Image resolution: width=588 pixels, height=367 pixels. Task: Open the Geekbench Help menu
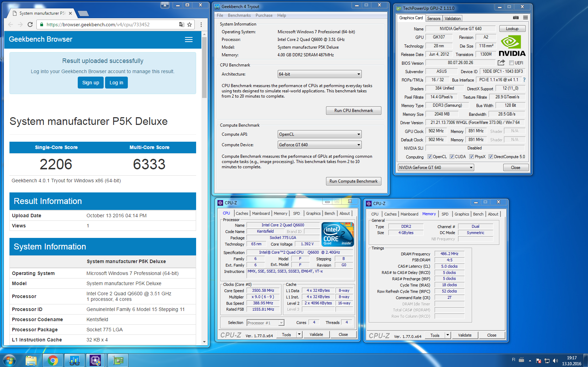tap(282, 15)
